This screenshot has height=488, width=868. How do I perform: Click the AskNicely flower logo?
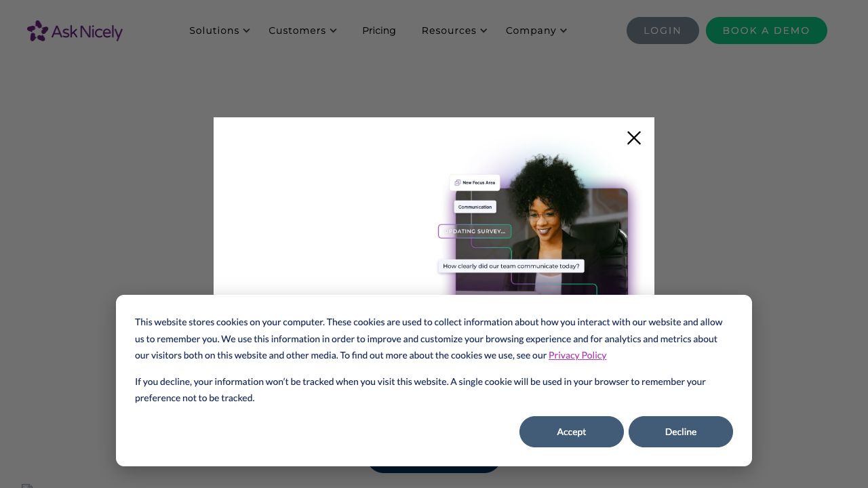(x=37, y=30)
